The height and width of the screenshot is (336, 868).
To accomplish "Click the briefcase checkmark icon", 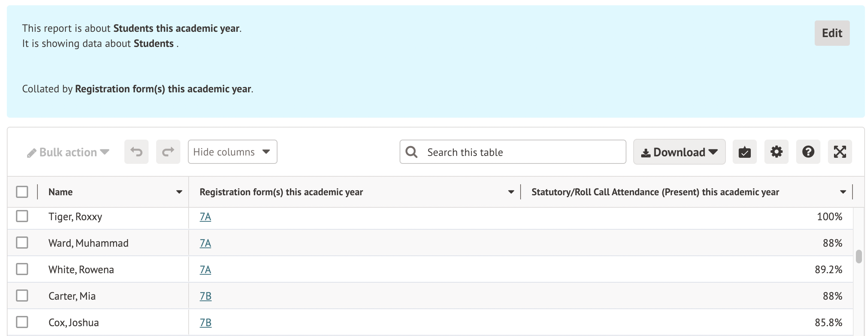I will pos(744,152).
